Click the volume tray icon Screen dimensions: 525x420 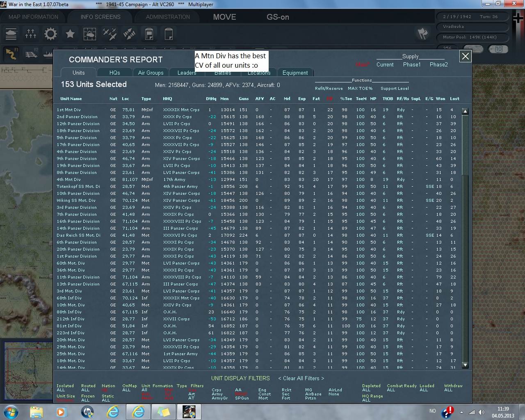[481, 412]
